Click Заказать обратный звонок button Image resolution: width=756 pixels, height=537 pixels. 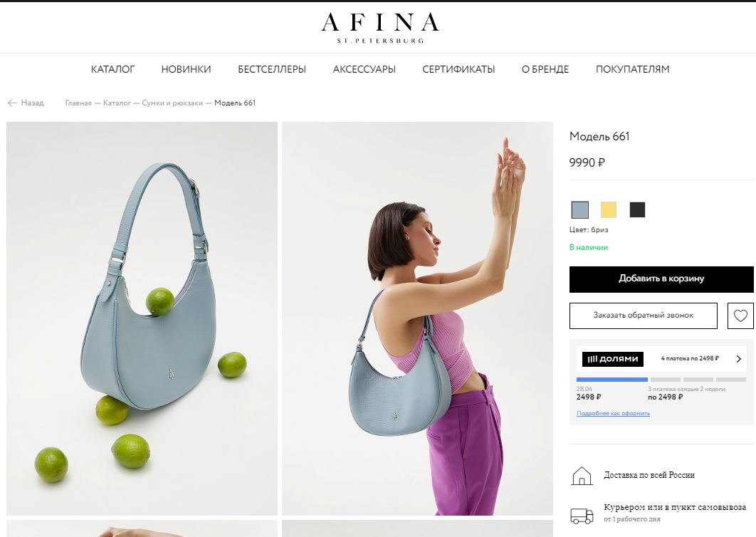pyautogui.click(x=644, y=316)
